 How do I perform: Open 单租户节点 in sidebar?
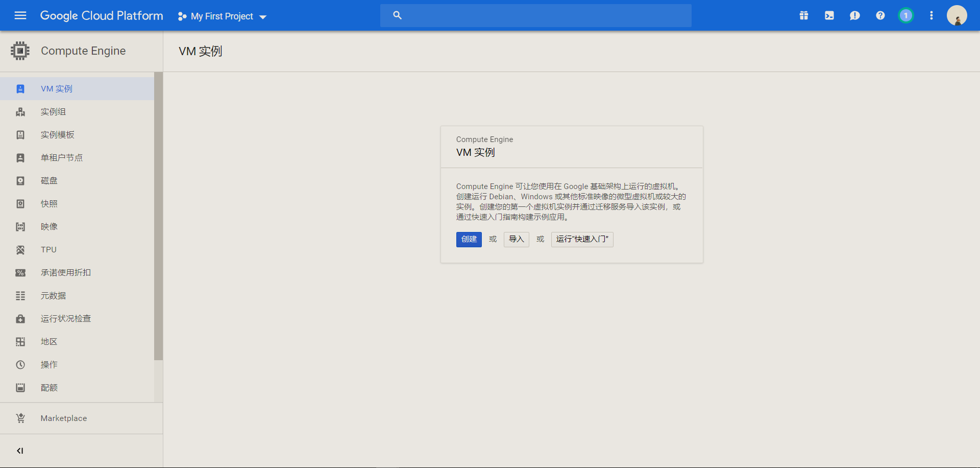point(77,157)
